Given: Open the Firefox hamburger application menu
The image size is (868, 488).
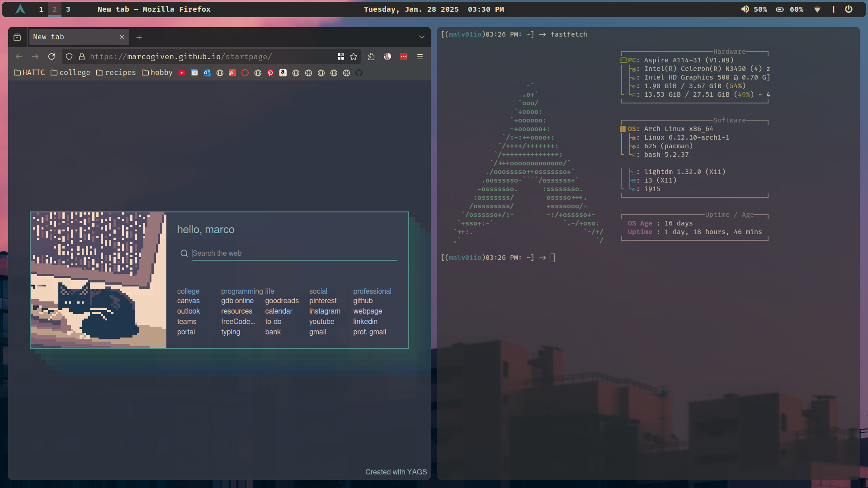Looking at the screenshot, I should 420,56.
